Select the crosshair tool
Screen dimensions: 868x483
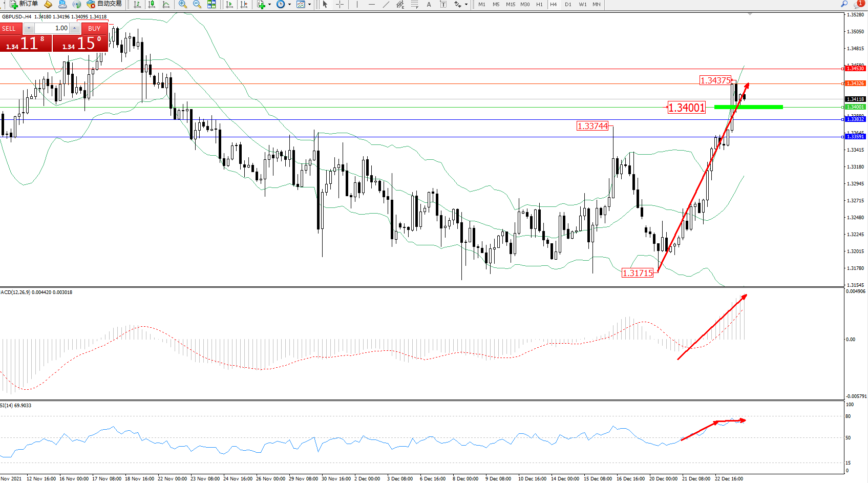[x=340, y=4]
